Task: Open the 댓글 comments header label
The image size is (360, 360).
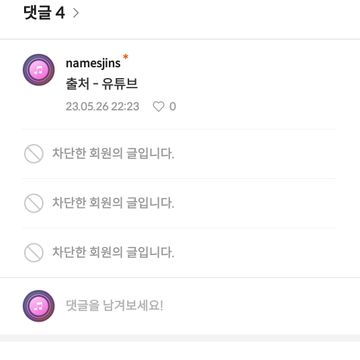Action: 37,13
